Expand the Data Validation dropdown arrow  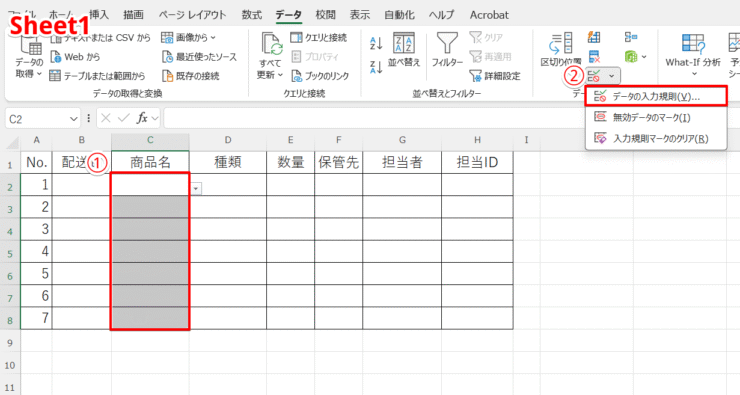612,76
